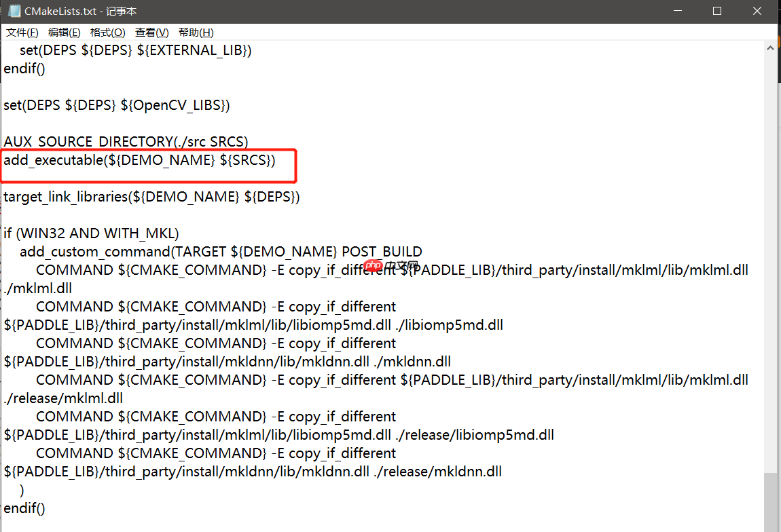Click the line ending in ./libiomp5md.dll
781x532 pixels.
253,326
